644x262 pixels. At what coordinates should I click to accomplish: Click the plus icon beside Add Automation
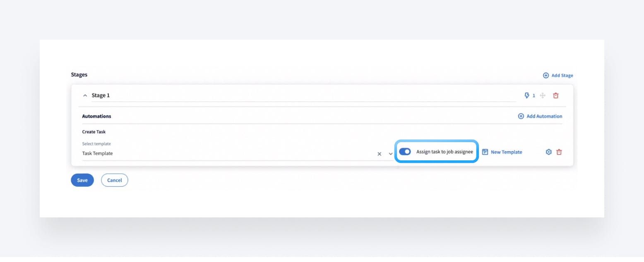tap(521, 116)
